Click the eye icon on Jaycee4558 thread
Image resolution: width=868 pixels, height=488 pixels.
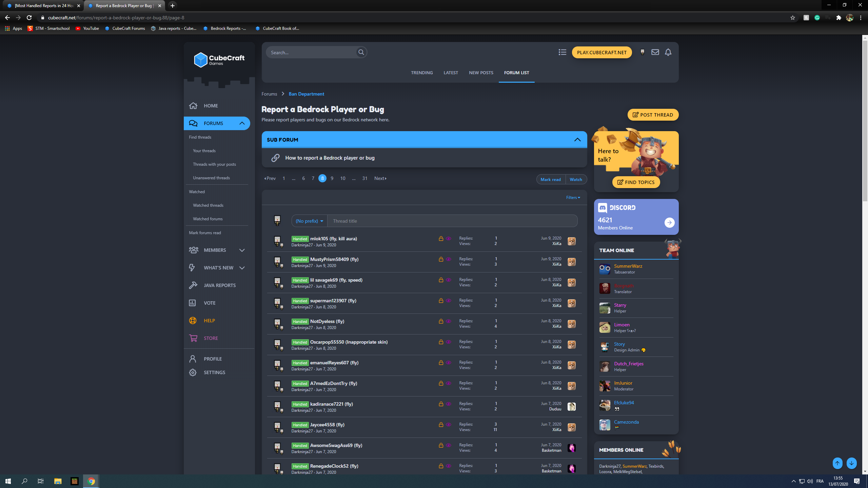click(449, 425)
